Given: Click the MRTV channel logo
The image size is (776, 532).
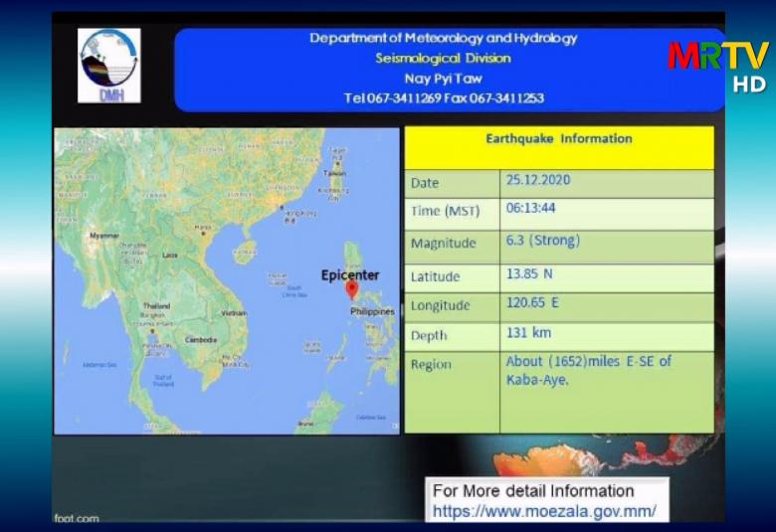Looking at the screenshot, I should pos(717,56).
